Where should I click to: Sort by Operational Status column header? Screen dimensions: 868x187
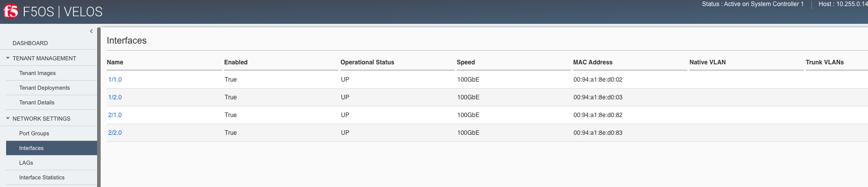[367, 62]
